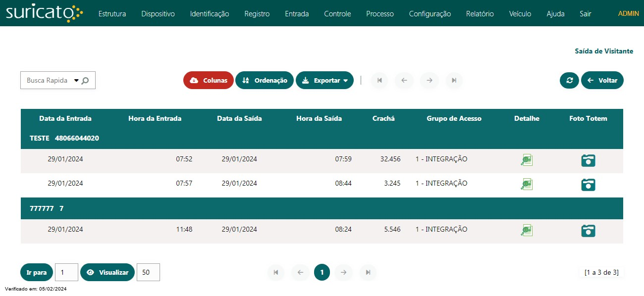Click group row 777777 7

click(322, 208)
